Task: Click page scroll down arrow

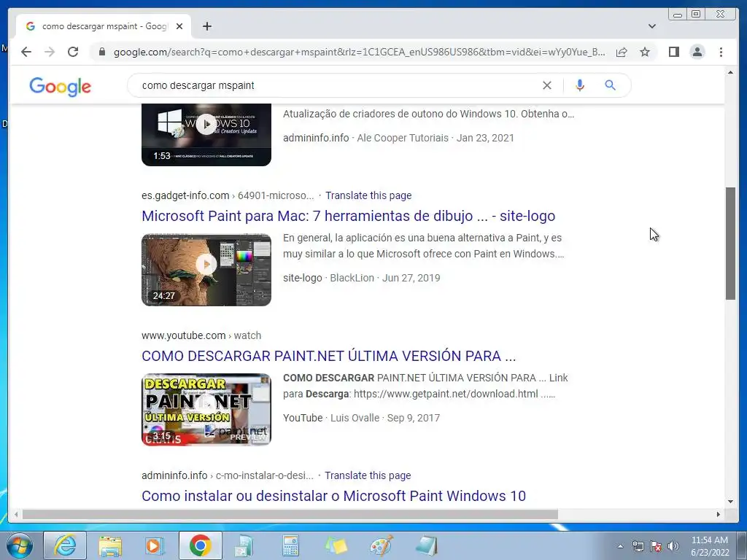Action: tap(730, 502)
